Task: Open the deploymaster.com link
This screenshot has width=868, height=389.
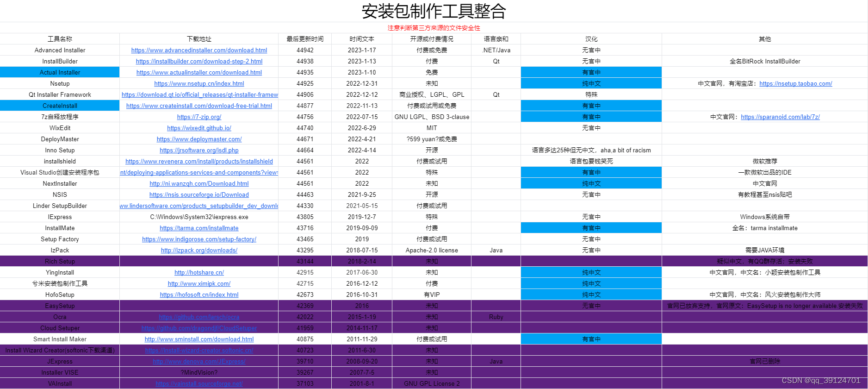Action: tap(199, 139)
